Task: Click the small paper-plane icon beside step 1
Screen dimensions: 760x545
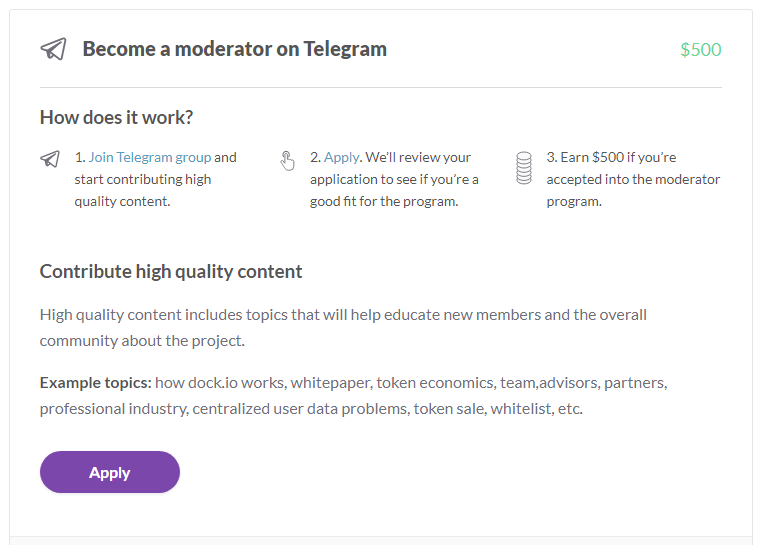Action: pyautogui.click(x=50, y=159)
